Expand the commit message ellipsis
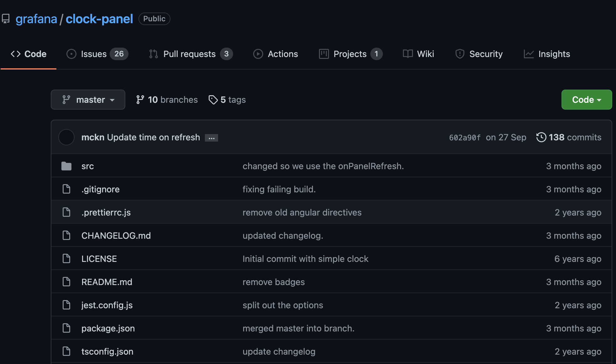616x364 pixels. coord(211,138)
